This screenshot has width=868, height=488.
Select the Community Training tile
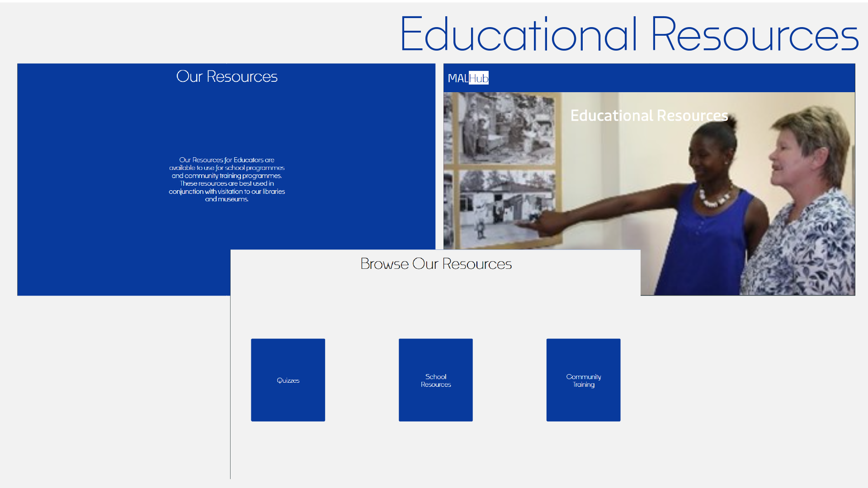point(583,380)
